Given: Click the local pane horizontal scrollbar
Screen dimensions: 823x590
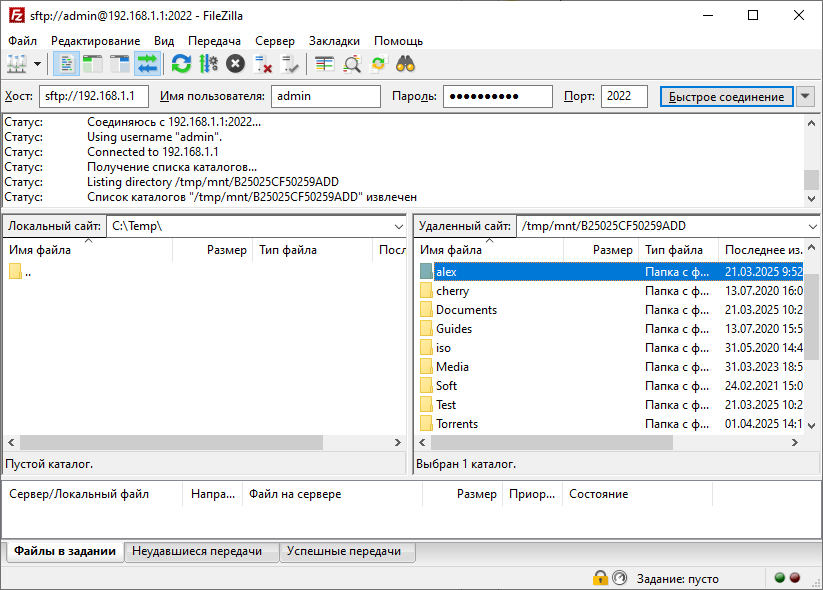Looking at the screenshot, I should pyautogui.click(x=170, y=443).
